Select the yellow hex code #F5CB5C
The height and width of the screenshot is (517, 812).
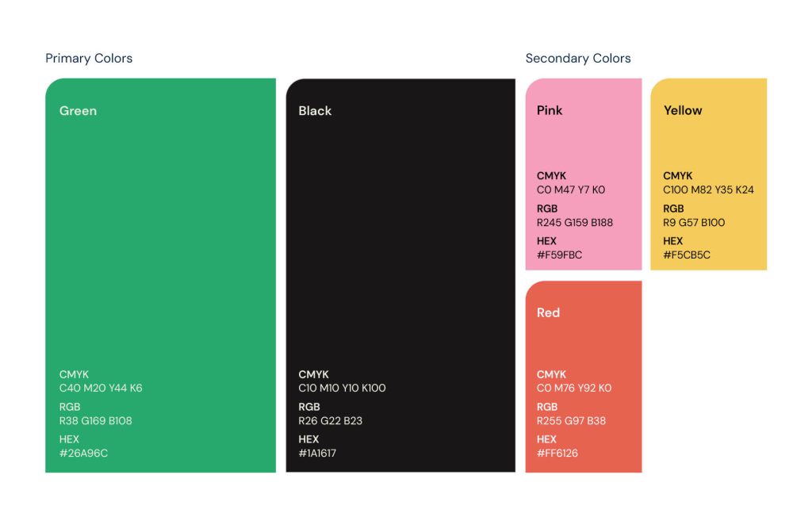click(687, 255)
